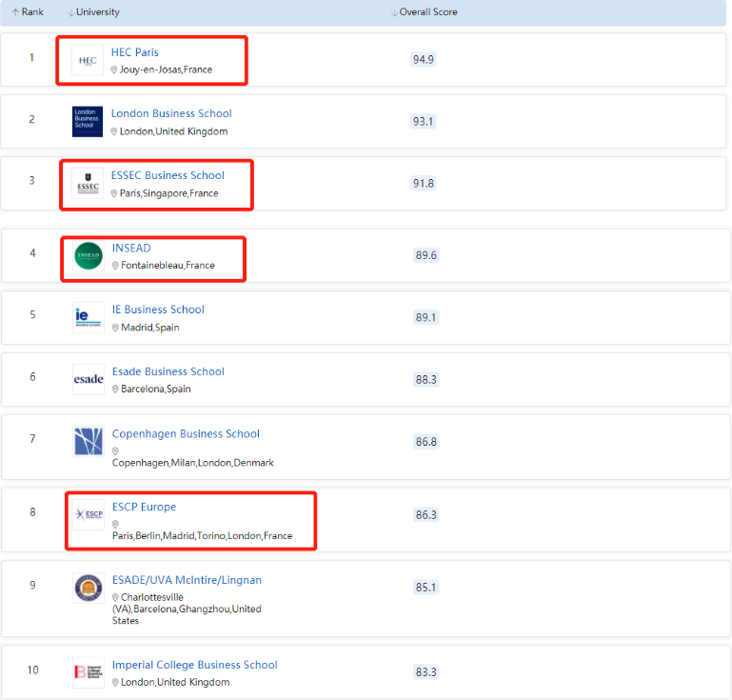Click the location pin next to Barcelona,Spain
The height and width of the screenshot is (700, 732).
pos(115,390)
